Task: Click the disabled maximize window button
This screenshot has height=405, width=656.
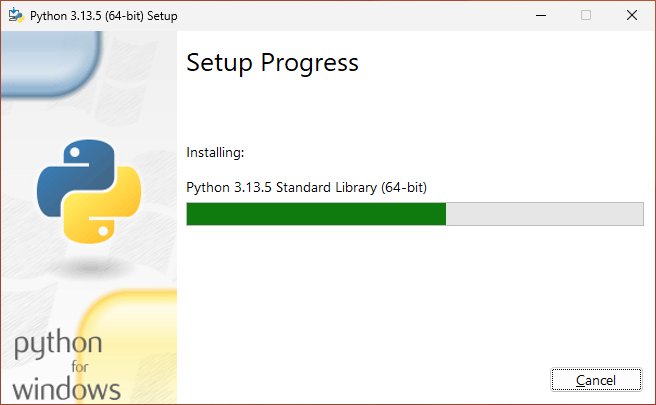Action: coord(586,15)
